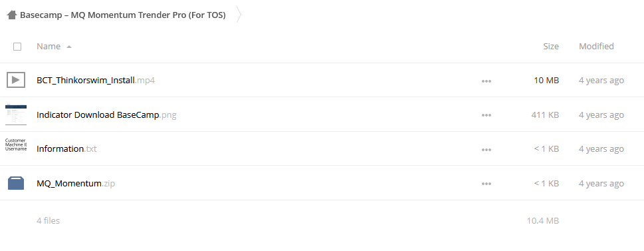
Task: Open the Indicator Download BaseCamp.png file
Action: (106, 115)
